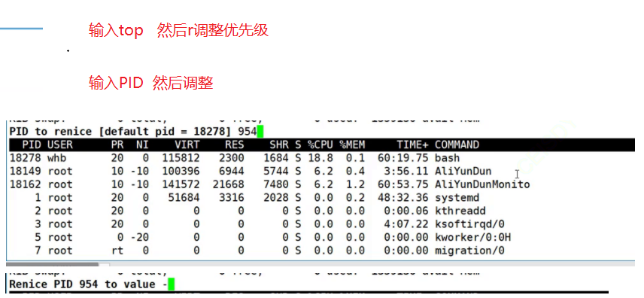The image size is (644, 298).
Task: Click the SHR column header
Action: (279, 144)
